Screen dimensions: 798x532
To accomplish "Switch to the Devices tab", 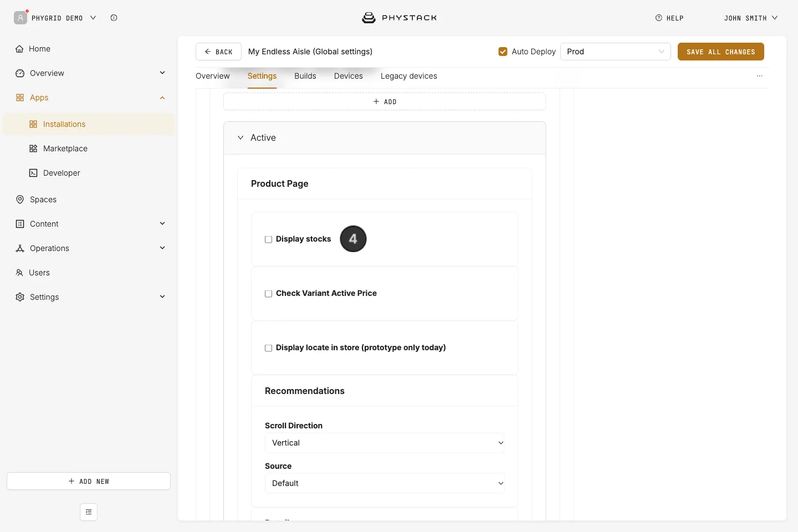I will pos(349,76).
